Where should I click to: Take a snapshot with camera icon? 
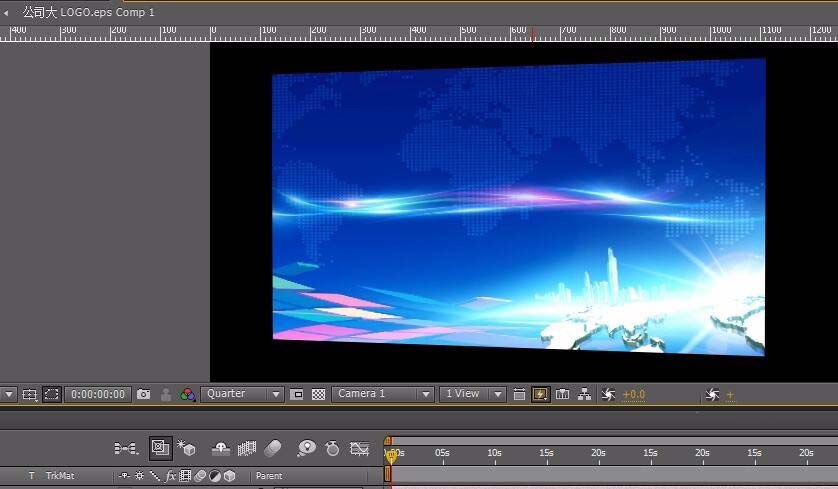tap(143, 394)
